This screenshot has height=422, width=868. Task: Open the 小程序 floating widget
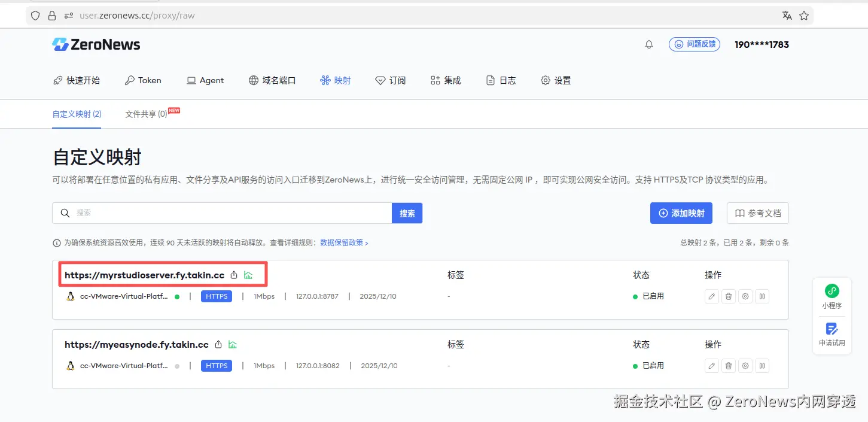coord(832,296)
